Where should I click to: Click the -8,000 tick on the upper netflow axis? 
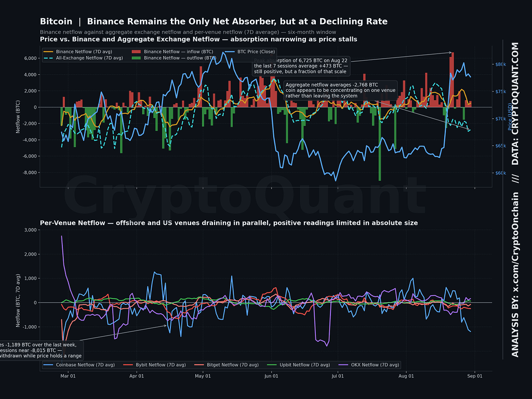[30, 172]
